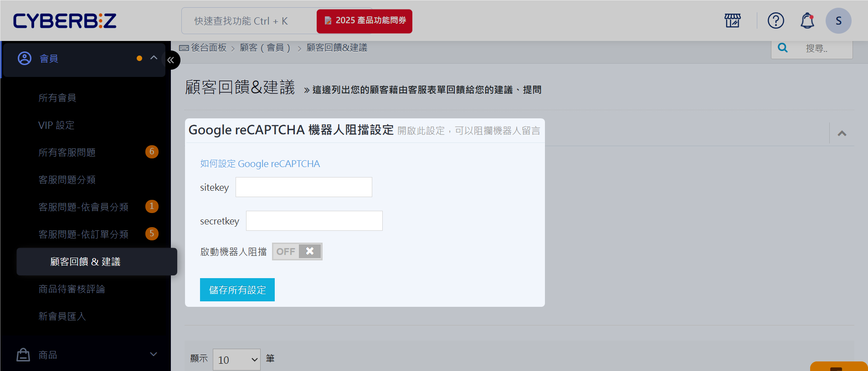Click the search magnifier icon

[x=782, y=48]
